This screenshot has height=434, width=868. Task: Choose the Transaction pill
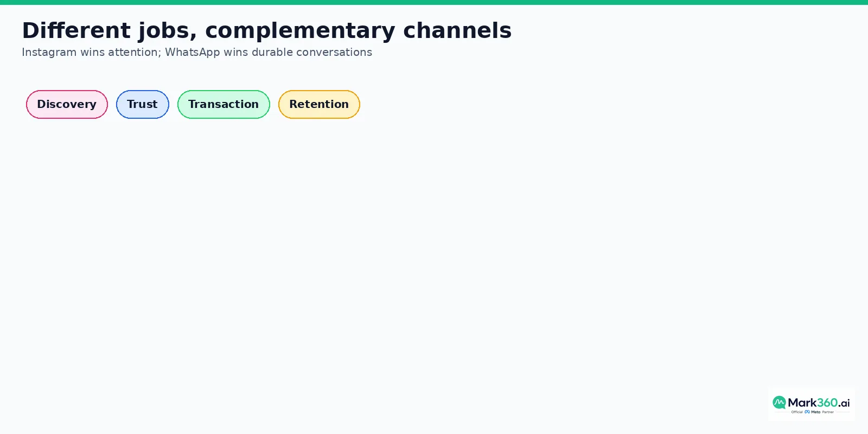click(x=224, y=104)
